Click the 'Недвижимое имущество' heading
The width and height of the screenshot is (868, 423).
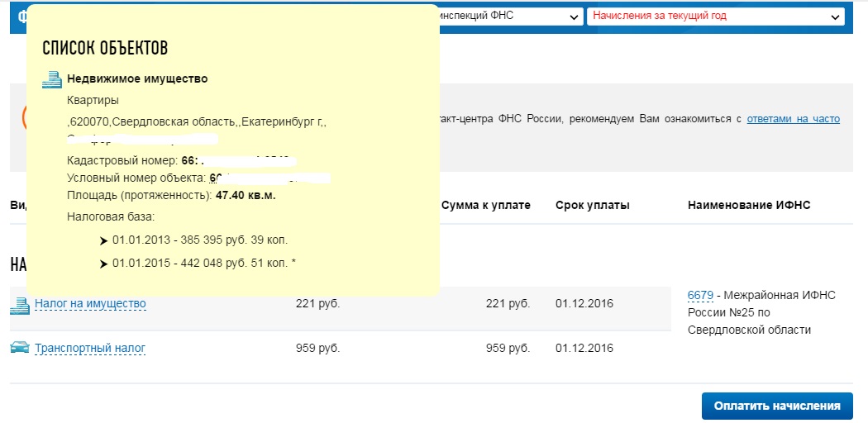137,79
